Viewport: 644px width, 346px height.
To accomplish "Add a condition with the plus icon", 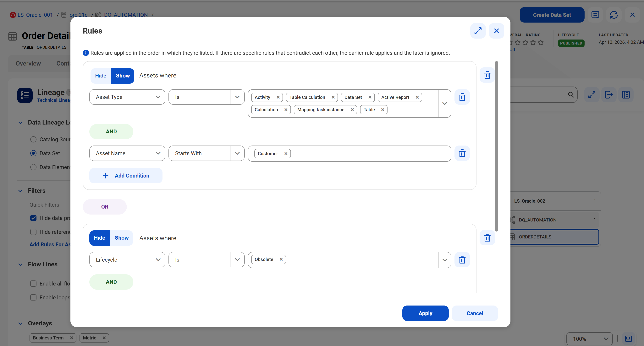I will tap(106, 176).
